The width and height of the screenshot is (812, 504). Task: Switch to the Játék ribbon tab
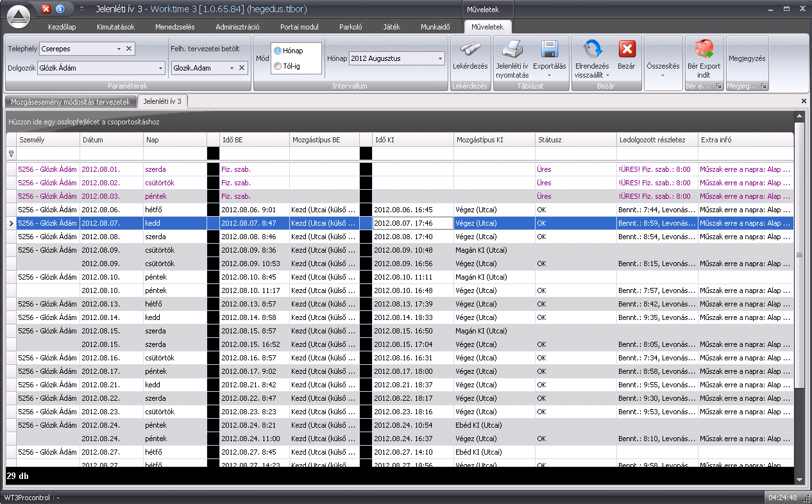coord(391,27)
